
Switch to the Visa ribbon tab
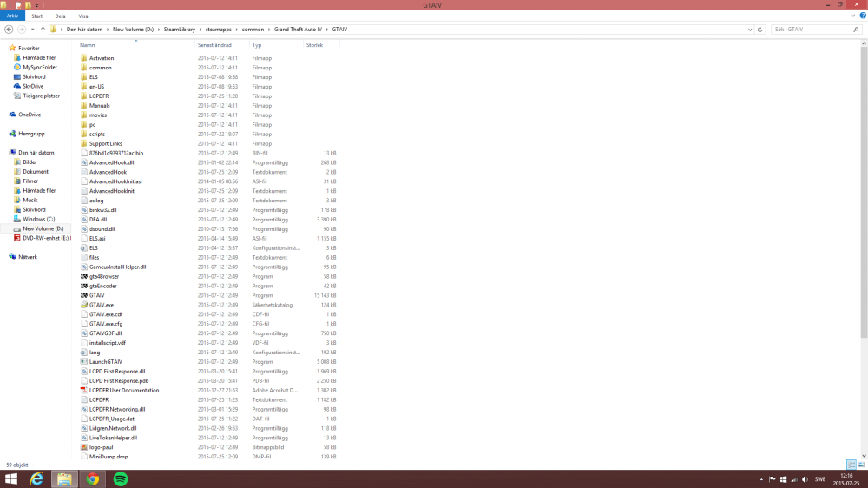click(83, 16)
